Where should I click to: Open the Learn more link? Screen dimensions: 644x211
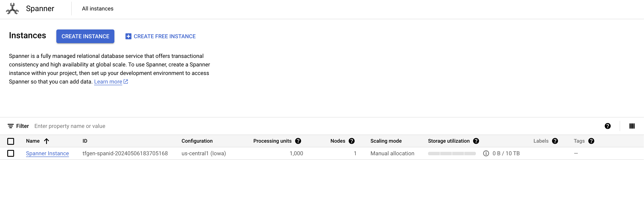coord(108,81)
